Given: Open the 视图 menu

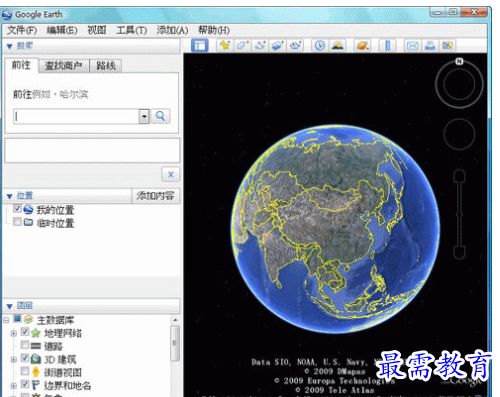Looking at the screenshot, I should [97, 30].
